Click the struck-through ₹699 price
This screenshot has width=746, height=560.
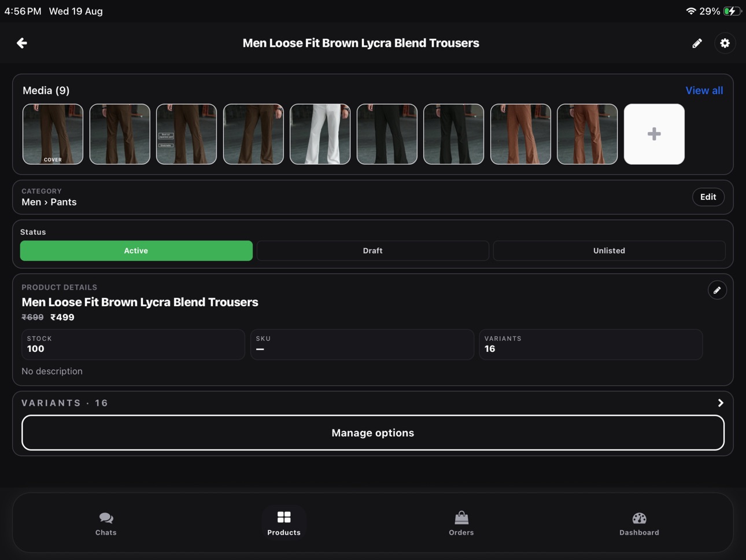pos(32,317)
